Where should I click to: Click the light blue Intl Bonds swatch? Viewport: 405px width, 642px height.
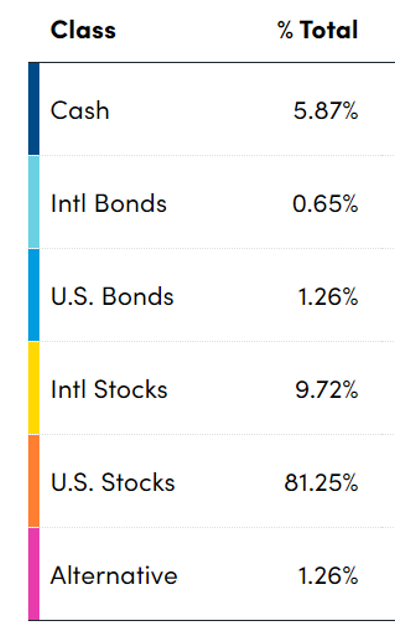point(34,202)
